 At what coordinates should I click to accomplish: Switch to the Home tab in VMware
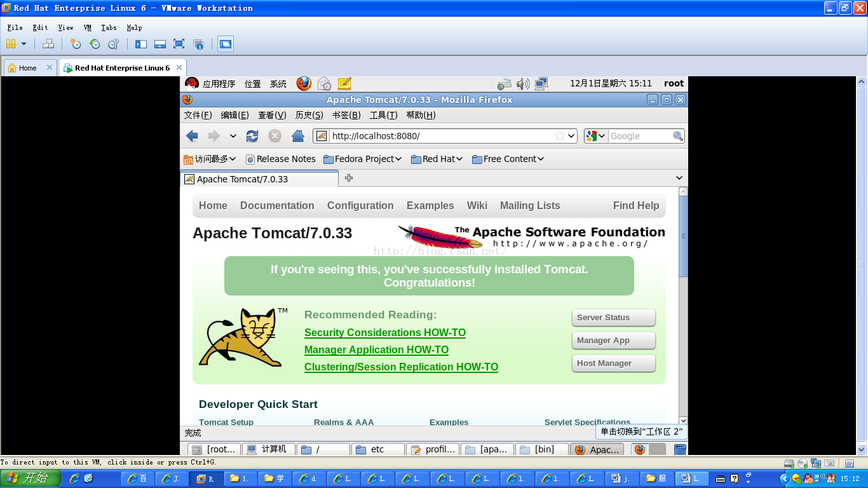[28, 68]
